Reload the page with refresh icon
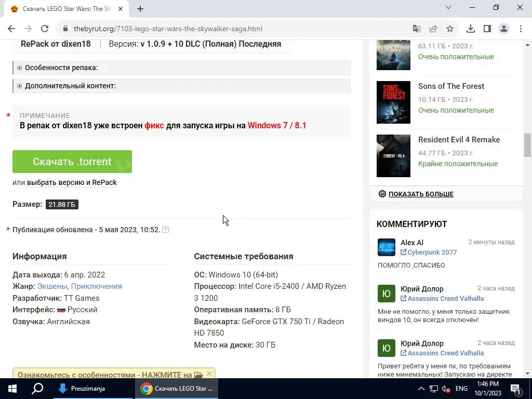 45,29
